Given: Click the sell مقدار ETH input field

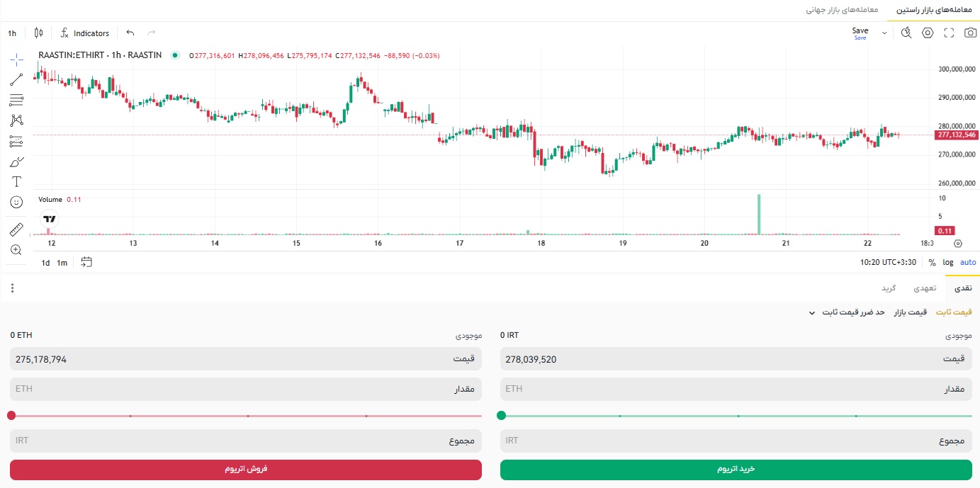Looking at the screenshot, I should coord(246,389).
